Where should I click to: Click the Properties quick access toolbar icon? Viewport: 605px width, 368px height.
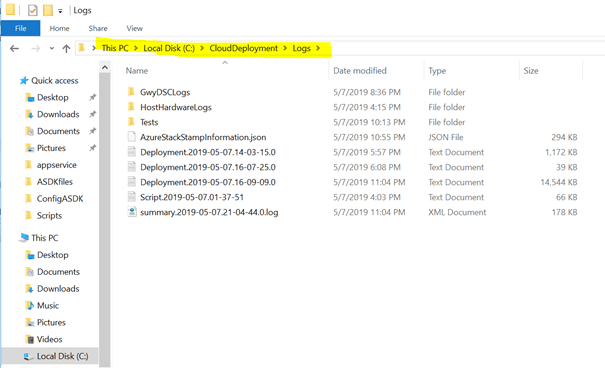point(33,10)
